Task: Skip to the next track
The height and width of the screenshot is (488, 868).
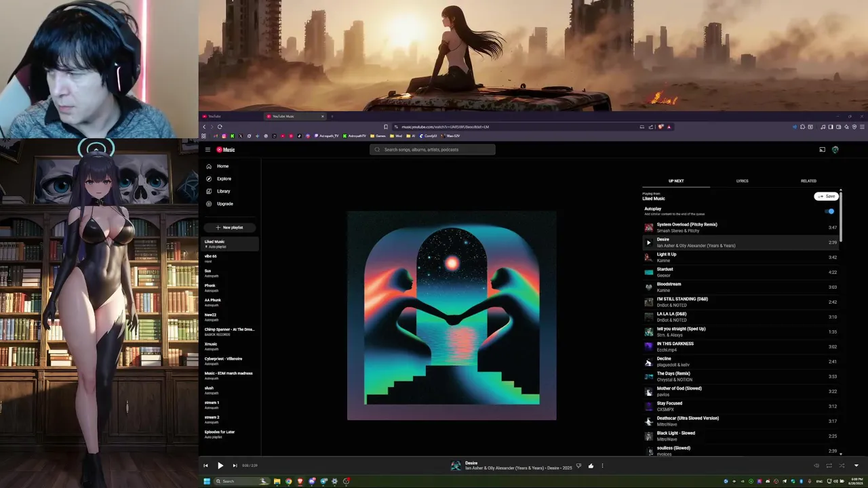Action: pyautogui.click(x=235, y=466)
